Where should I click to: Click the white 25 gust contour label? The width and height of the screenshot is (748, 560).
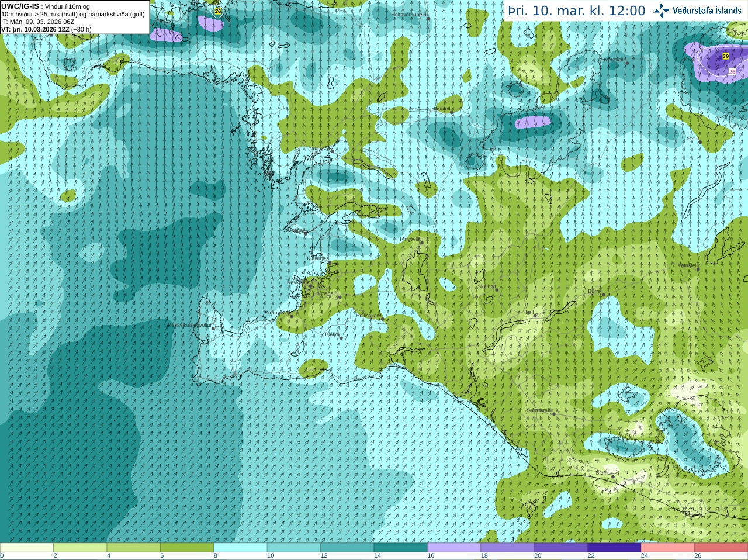point(732,71)
